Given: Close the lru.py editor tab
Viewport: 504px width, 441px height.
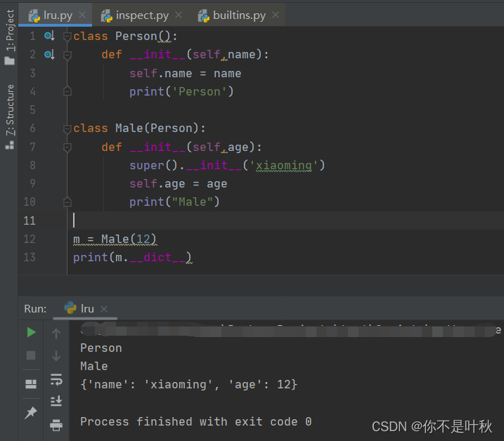Looking at the screenshot, I should [82, 15].
